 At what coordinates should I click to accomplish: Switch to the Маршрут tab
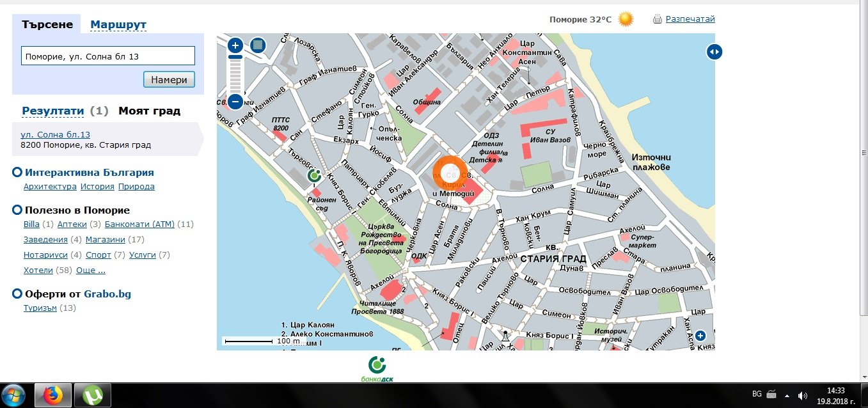[x=118, y=25]
